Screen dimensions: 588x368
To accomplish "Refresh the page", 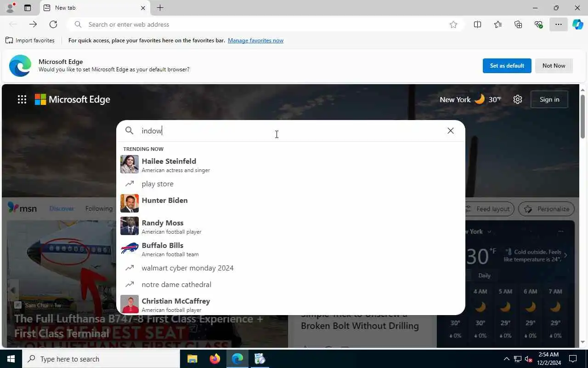I will point(53,24).
